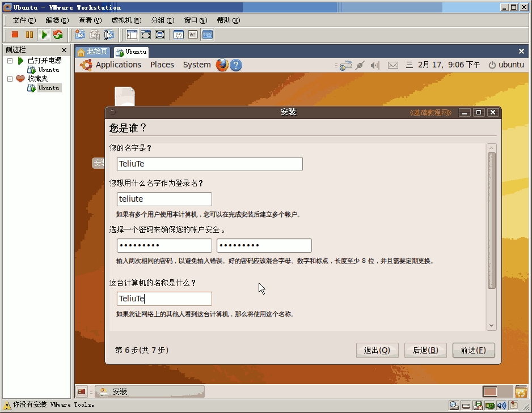Close the 侧边栏 sidebar panel
The width and height of the screenshot is (532, 413).
64,50
